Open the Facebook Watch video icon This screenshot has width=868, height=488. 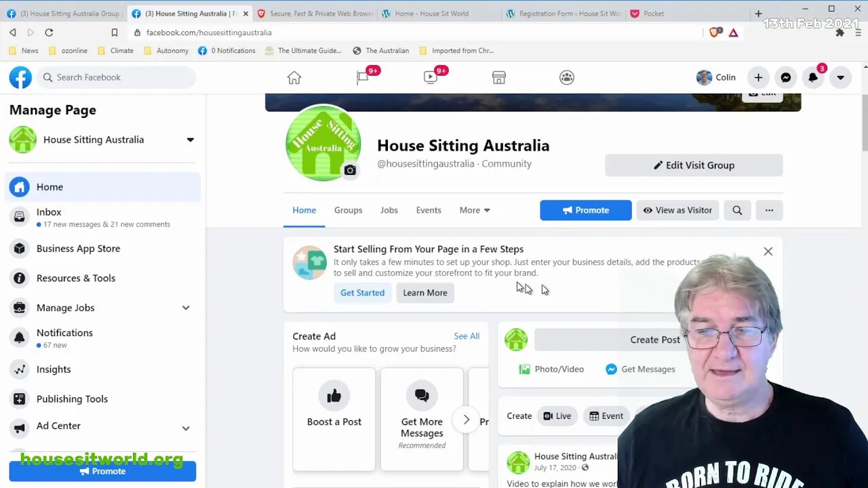(431, 77)
